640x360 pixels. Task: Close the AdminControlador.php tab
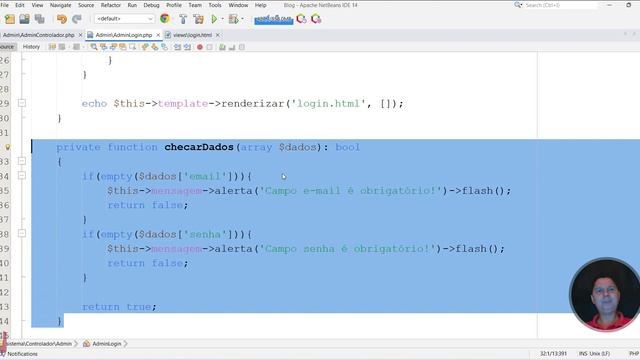tap(80, 35)
